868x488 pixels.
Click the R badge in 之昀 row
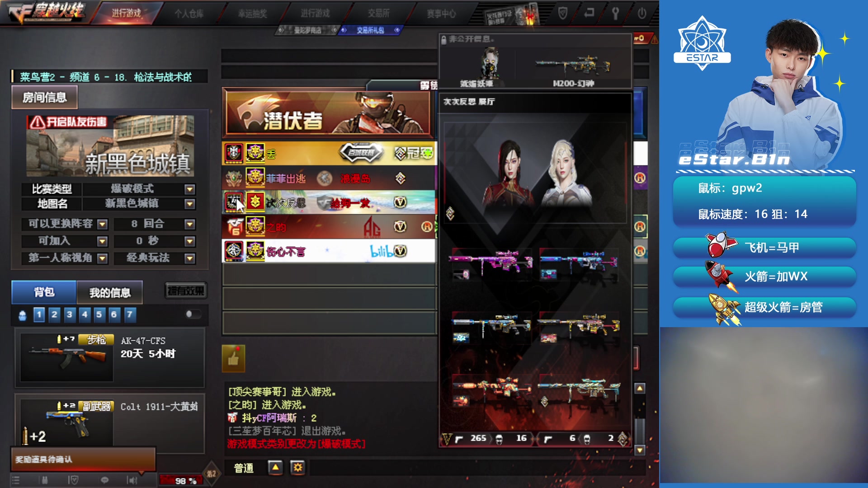[427, 226]
